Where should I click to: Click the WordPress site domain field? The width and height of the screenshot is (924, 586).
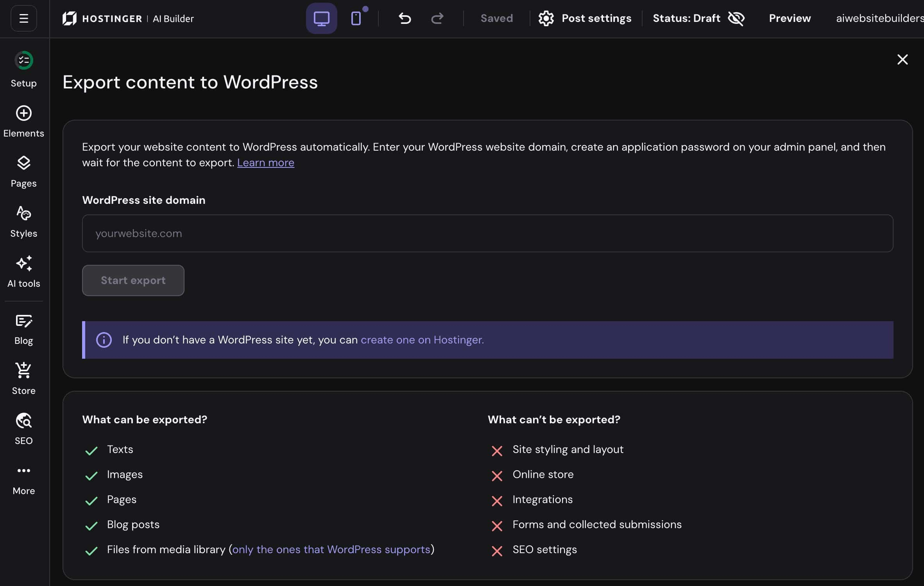click(x=487, y=233)
